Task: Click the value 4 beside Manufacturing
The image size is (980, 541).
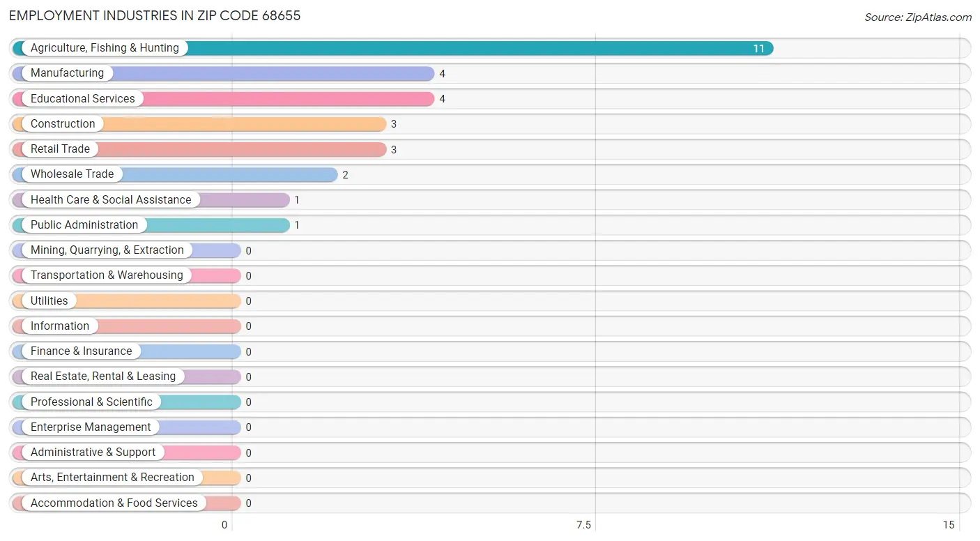Action: coord(442,74)
